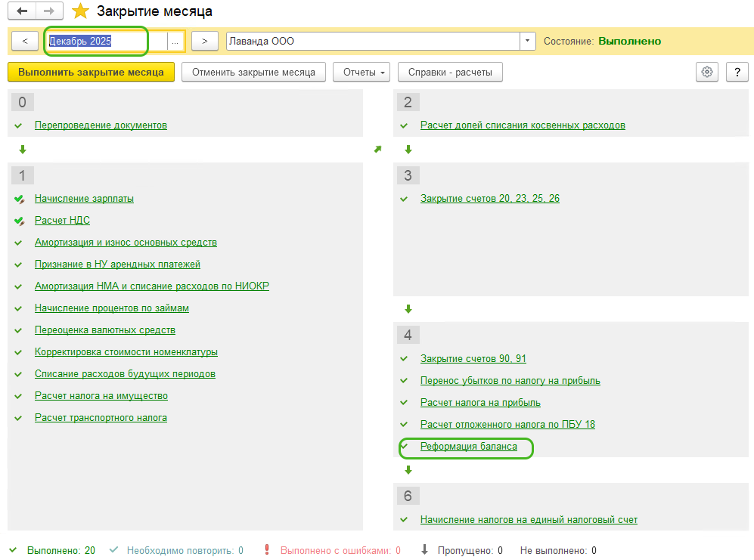
Task: Open Справки - расчеты menu
Action: [450, 73]
